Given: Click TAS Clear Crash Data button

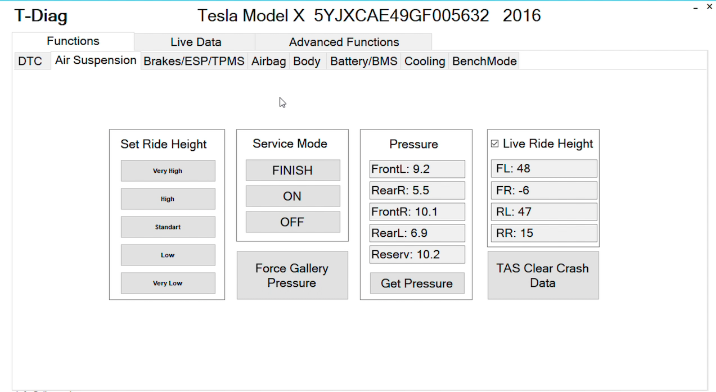Looking at the screenshot, I should (x=543, y=275).
